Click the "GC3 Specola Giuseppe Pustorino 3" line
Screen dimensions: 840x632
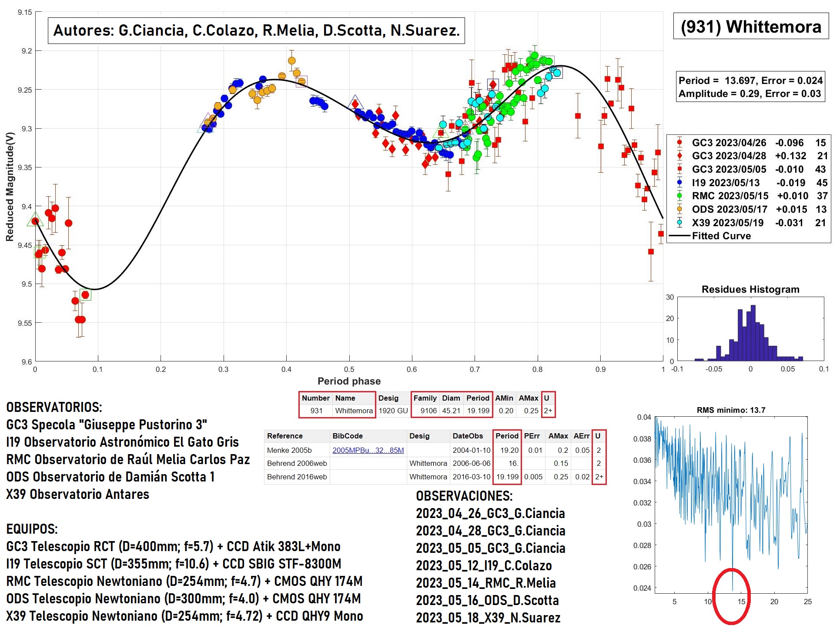107,425
